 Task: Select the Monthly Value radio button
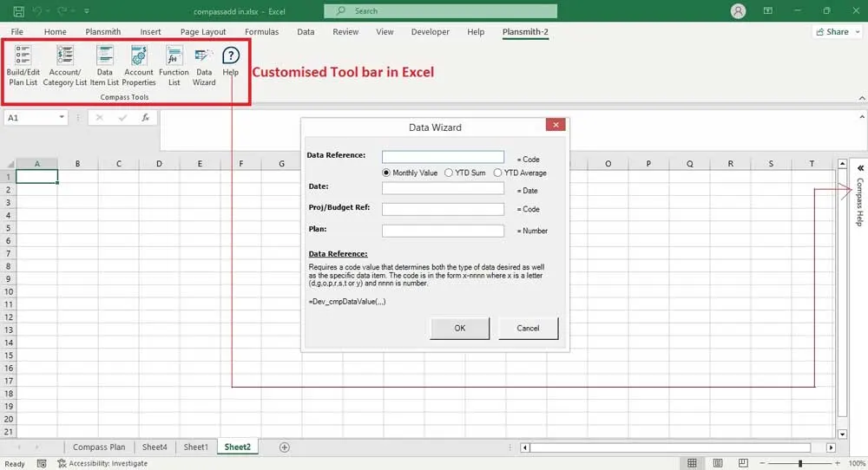(386, 173)
